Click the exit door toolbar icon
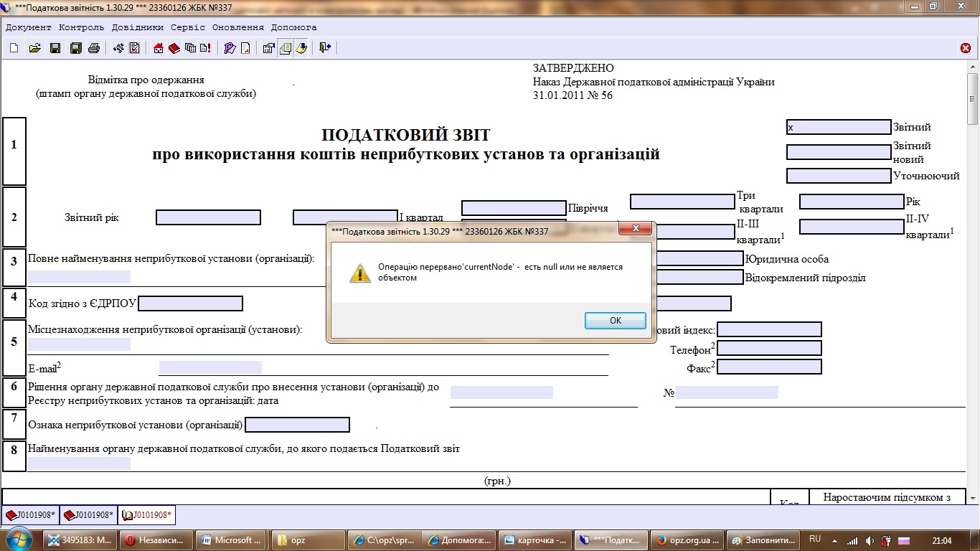The width and height of the screenshot is (980, 551). click(325, 48)
